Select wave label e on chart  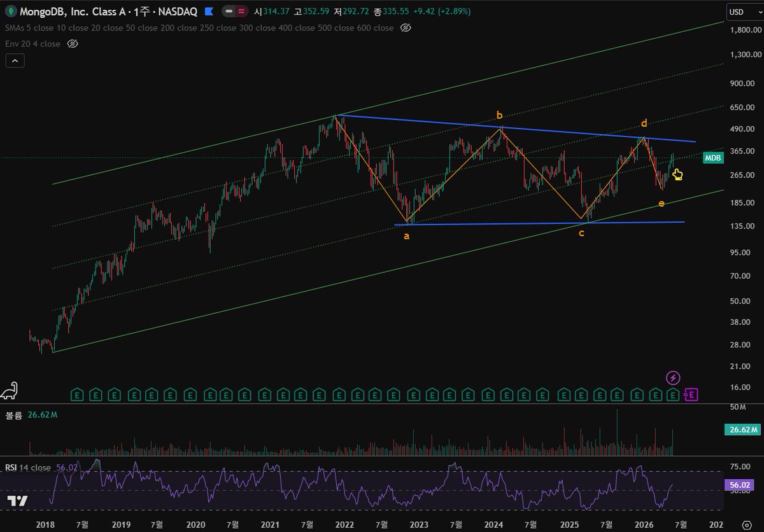pos(661,203)
